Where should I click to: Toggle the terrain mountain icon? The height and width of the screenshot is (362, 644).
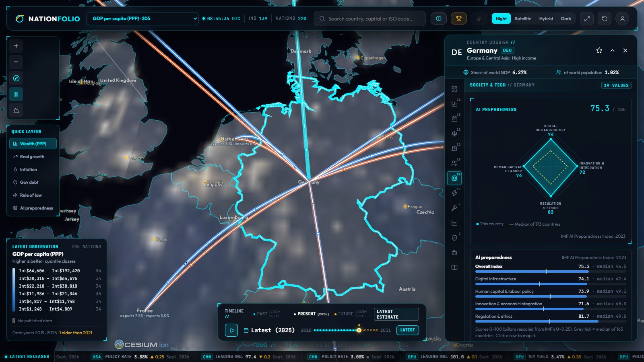pos(16,110)
